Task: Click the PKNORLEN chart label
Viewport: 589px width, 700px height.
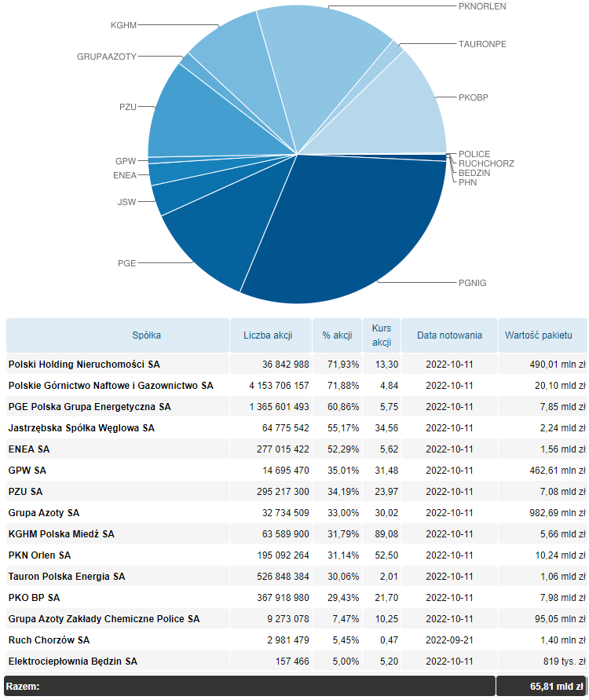Action: pos(482,6)
